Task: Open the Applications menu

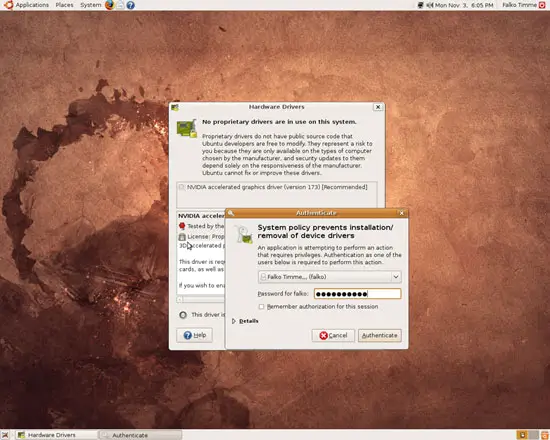Action: click(32, 5)
